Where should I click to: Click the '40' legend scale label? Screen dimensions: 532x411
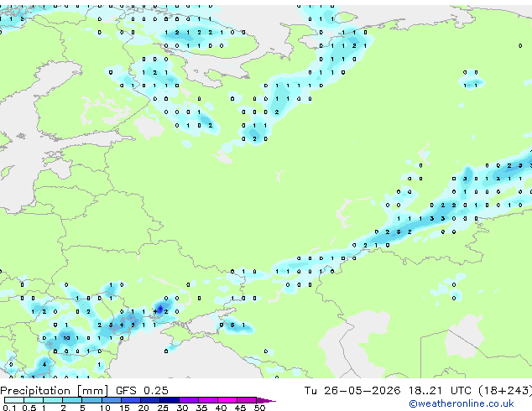coord(221,408)
